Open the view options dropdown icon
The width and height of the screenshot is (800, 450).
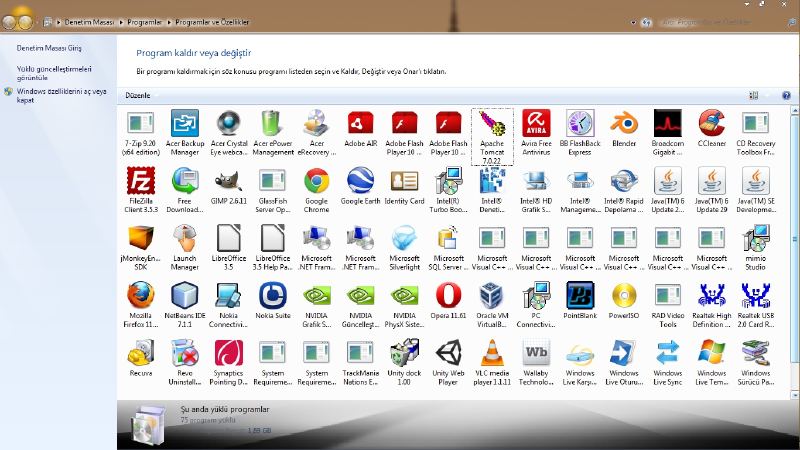point(767,95)
